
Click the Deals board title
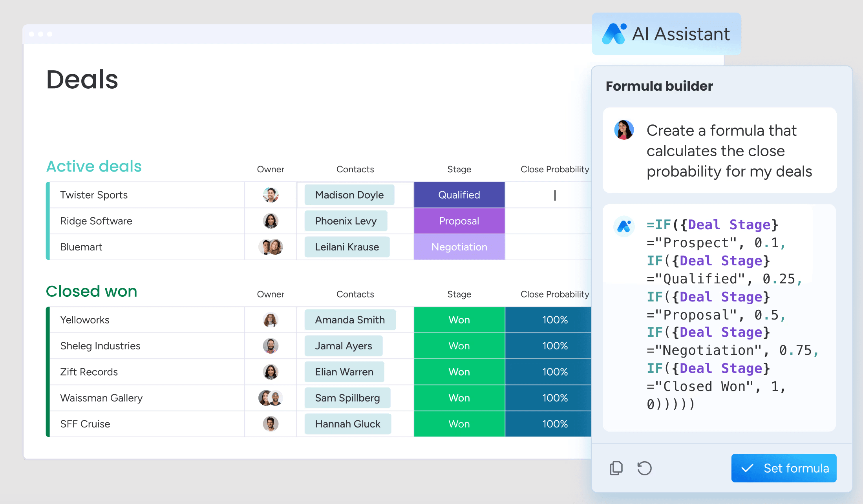tap(82, 79)
